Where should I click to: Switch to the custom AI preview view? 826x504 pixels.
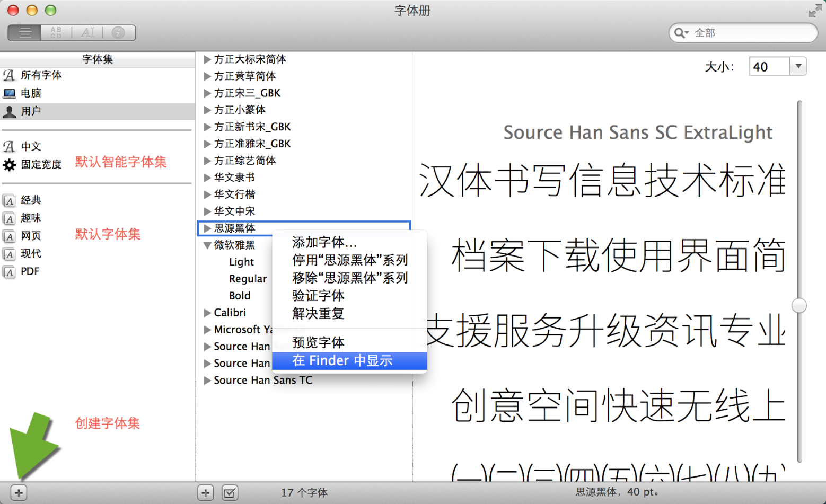point(87,33)
